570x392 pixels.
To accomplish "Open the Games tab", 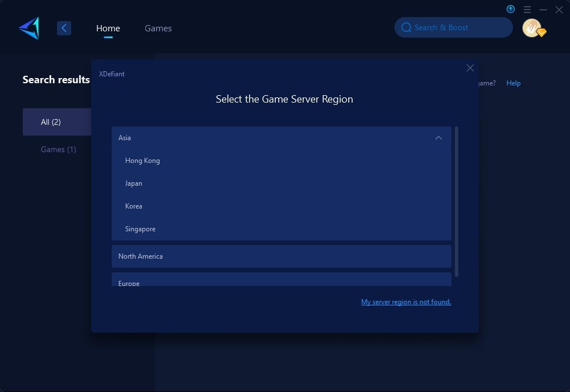I will pyautogui.click(x=158, y=28).
